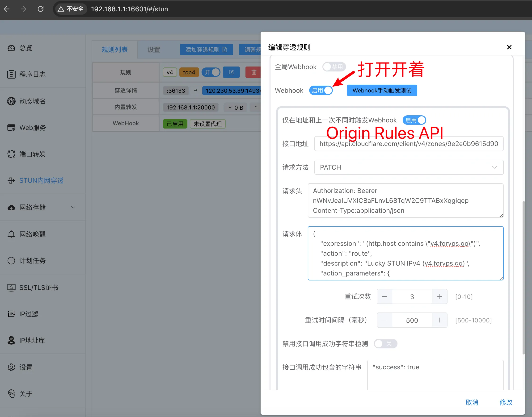This screenshot has height=417, width=532.
Task: Click Webhook手动触发测试 button
Action: tap(382, 91)
